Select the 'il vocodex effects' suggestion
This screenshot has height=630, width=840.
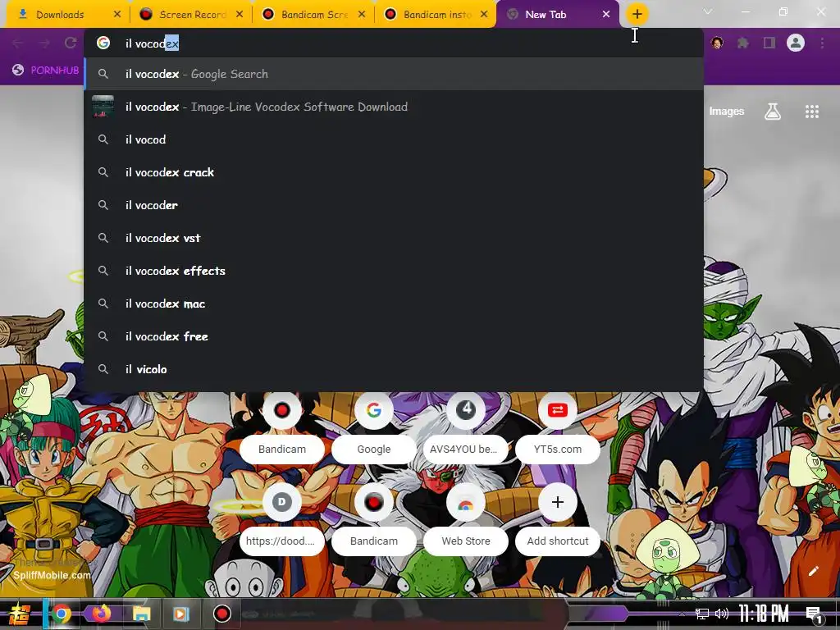point(394,271)
